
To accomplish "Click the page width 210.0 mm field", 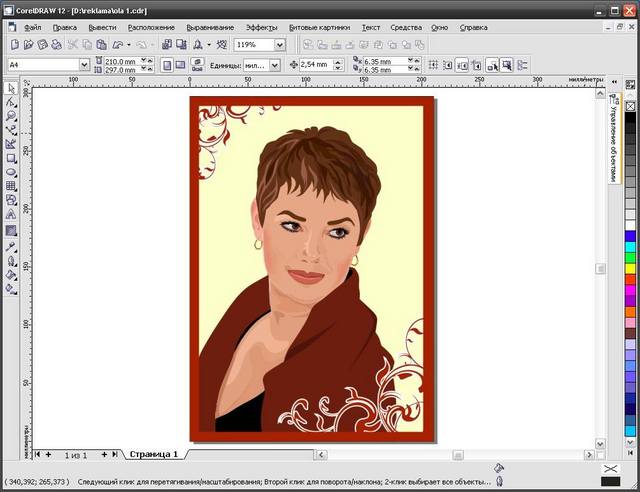I will tap(123, 61).
